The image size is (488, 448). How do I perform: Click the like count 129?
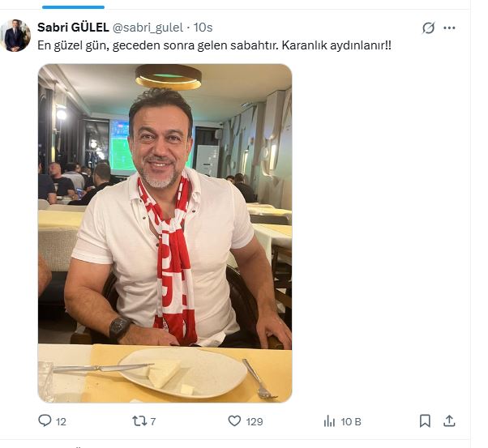[x=255, y=421]
